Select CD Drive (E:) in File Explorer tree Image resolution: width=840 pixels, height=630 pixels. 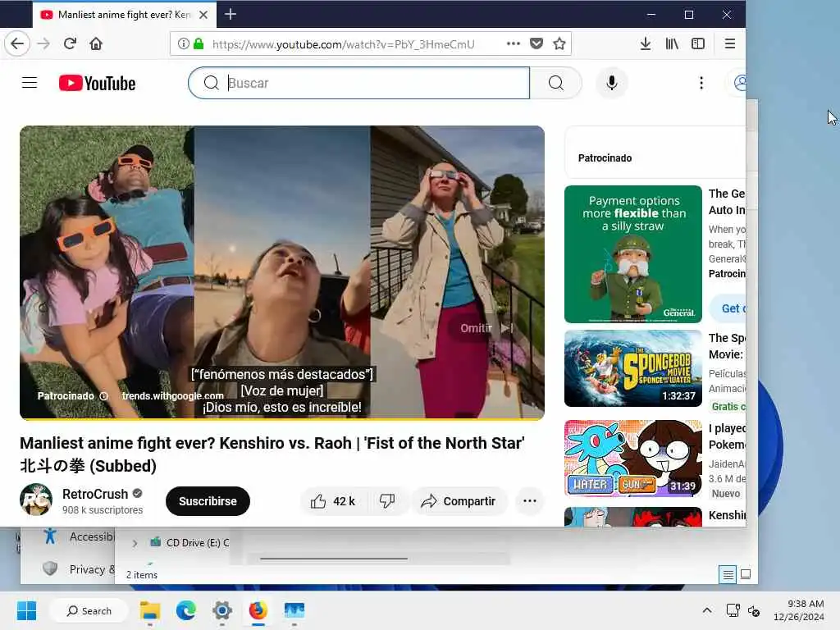coord(189,543)
